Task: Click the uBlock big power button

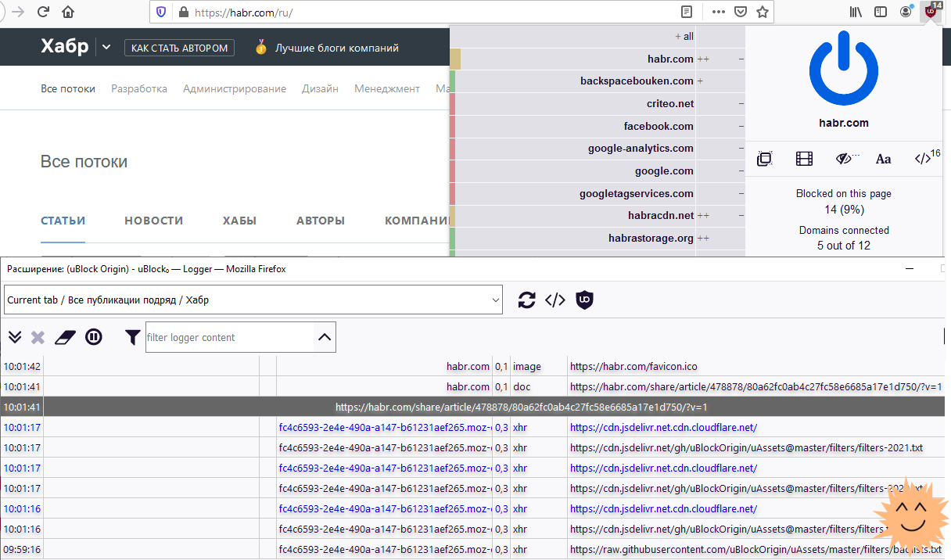Action: tap(844, 68)
